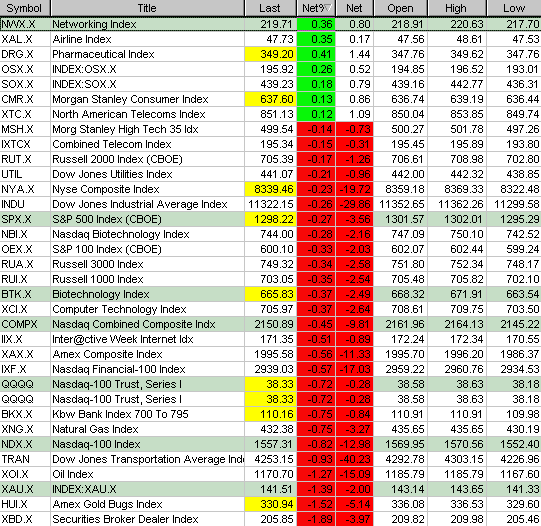Screen dimensions: 541x526
Task: Sort by the Symbol column header
Action: [25, 8]
